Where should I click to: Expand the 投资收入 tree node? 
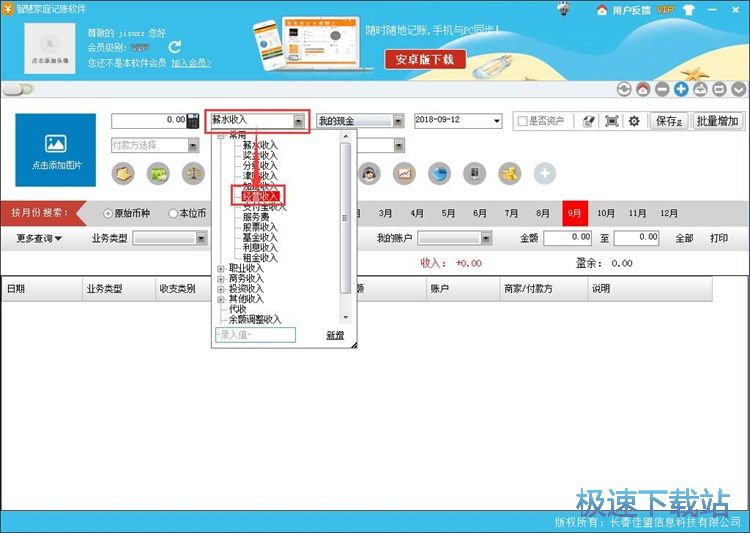point(221,289)
